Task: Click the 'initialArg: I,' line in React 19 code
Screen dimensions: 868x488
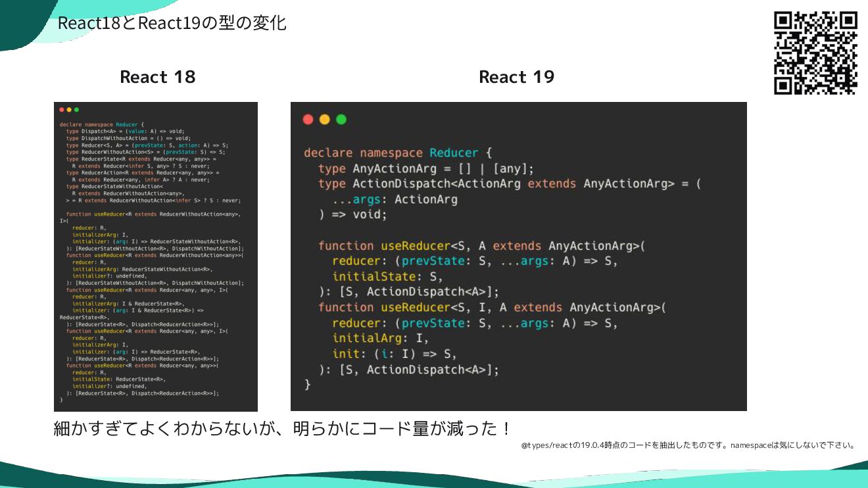Action: (380, 339)
